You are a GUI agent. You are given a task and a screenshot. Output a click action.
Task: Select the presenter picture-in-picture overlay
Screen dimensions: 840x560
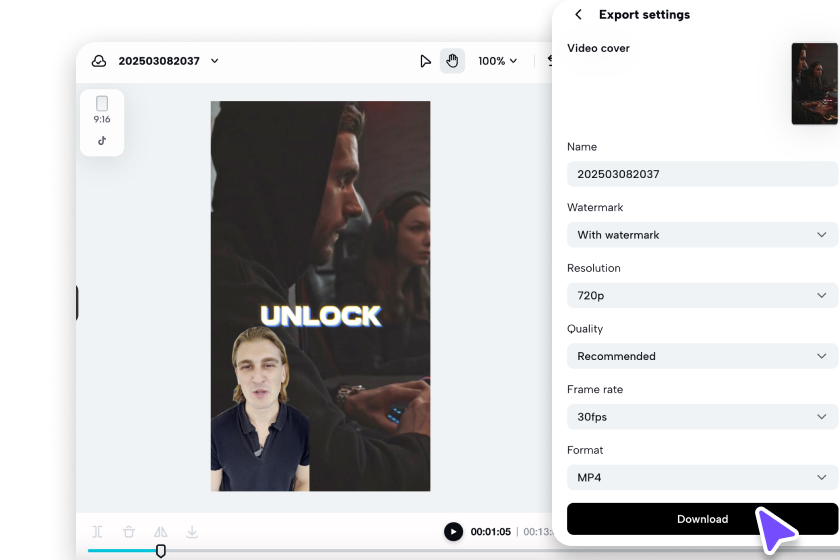point(260,409)
